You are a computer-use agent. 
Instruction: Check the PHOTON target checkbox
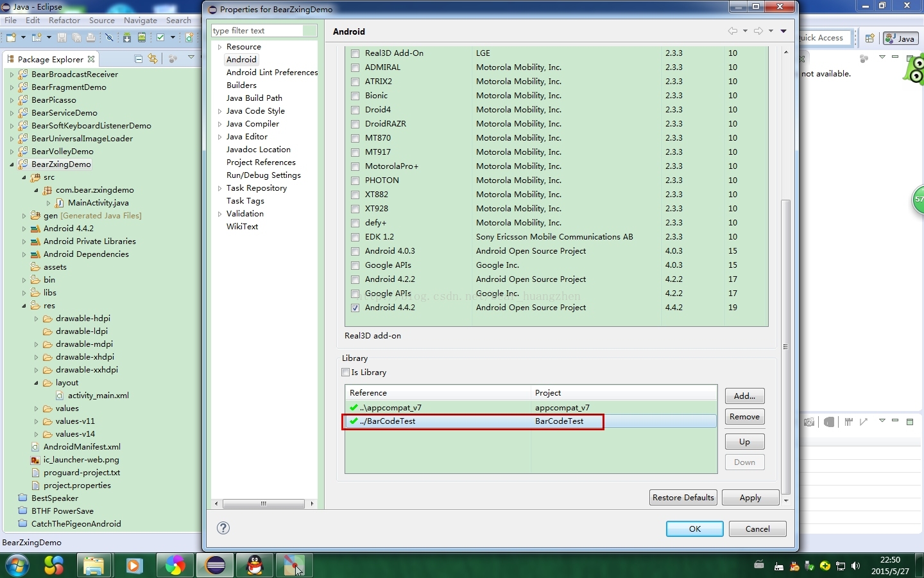pyautogui.click(x=355, y=180)
